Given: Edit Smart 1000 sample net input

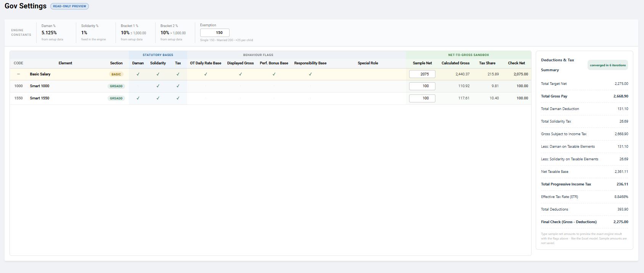Looking at the screenshot, I should coord(422,86).
